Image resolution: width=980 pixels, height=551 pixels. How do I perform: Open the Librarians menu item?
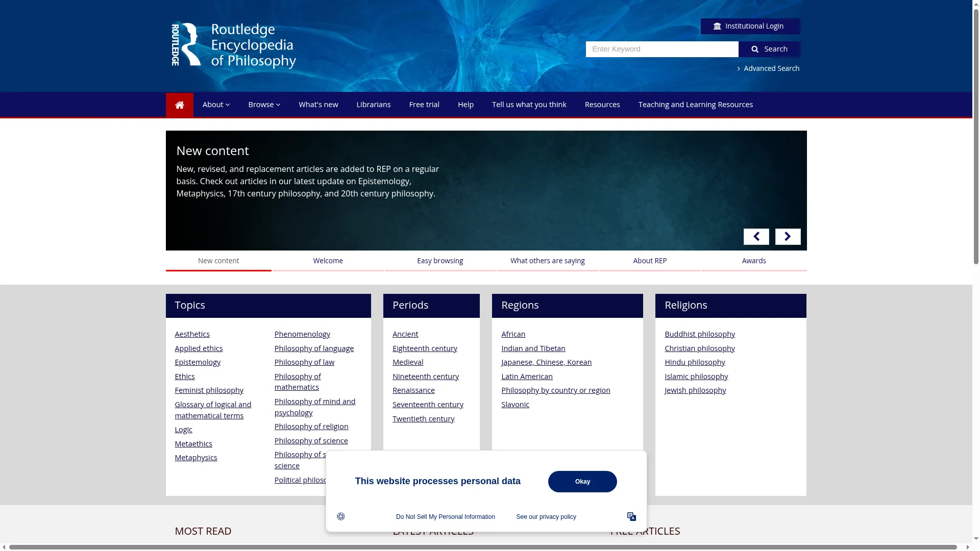click(x=374, y=105)
